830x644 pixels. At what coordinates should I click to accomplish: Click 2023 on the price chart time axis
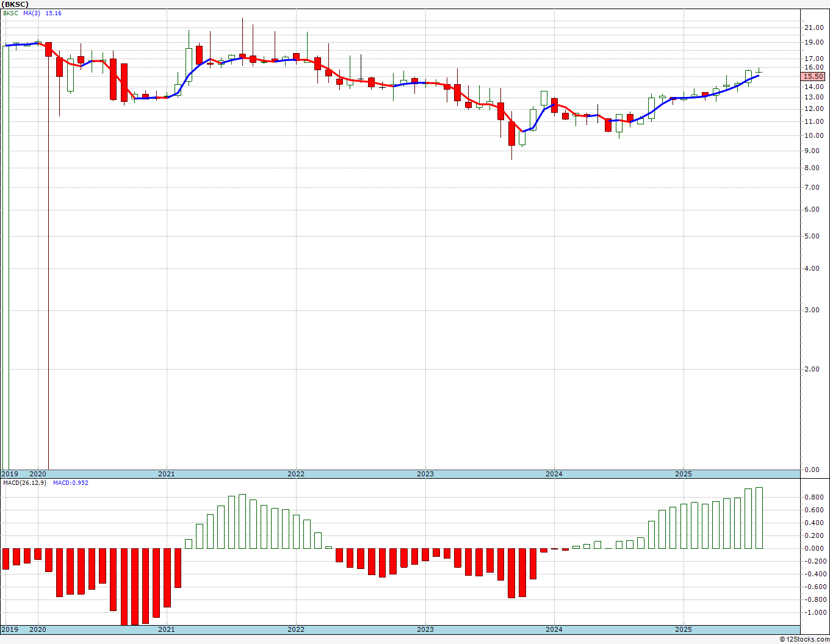(x=425, y=474)
